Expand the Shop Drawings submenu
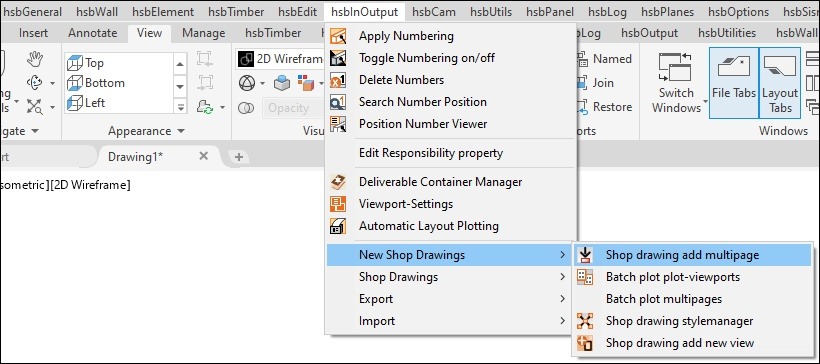 [x=451, y=277]
